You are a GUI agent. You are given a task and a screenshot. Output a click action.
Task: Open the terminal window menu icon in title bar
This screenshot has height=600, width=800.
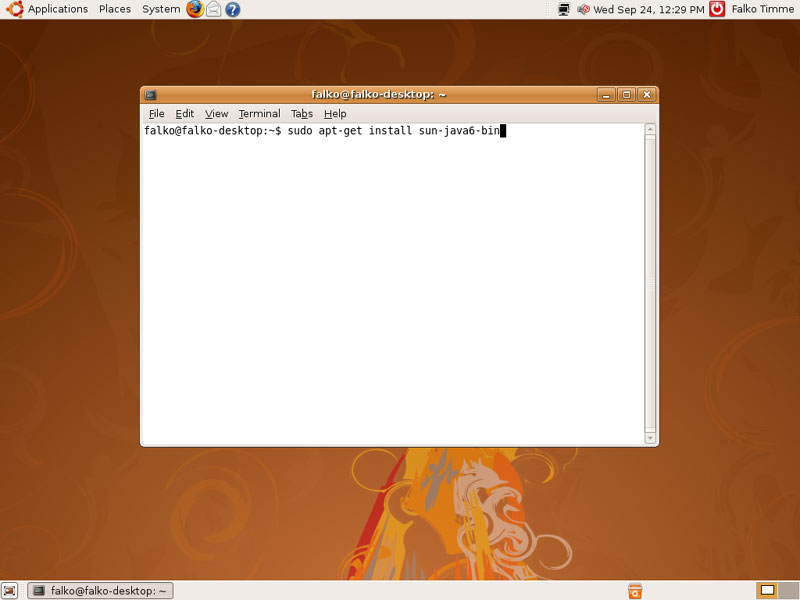[x=151, y=95]
